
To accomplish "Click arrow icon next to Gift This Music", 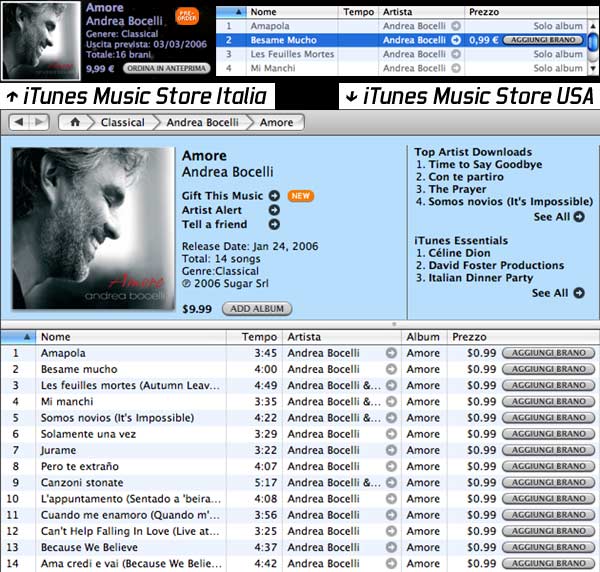I will click(x=274, y=195).
